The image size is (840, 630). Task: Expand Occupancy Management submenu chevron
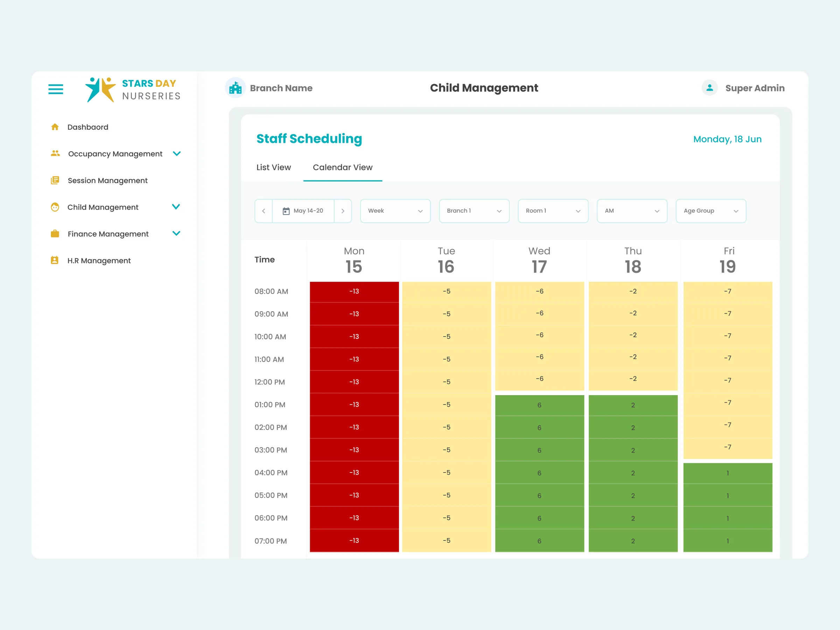click(x=177, y=153)
